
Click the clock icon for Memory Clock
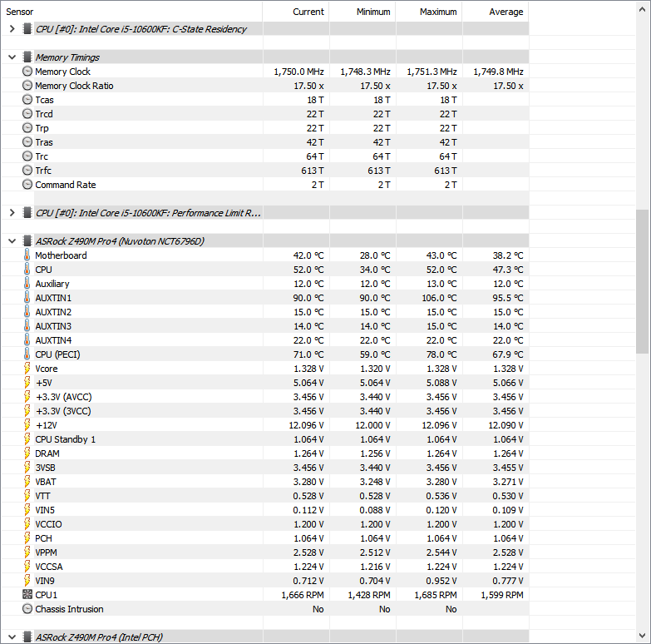(x=27, y=72)
